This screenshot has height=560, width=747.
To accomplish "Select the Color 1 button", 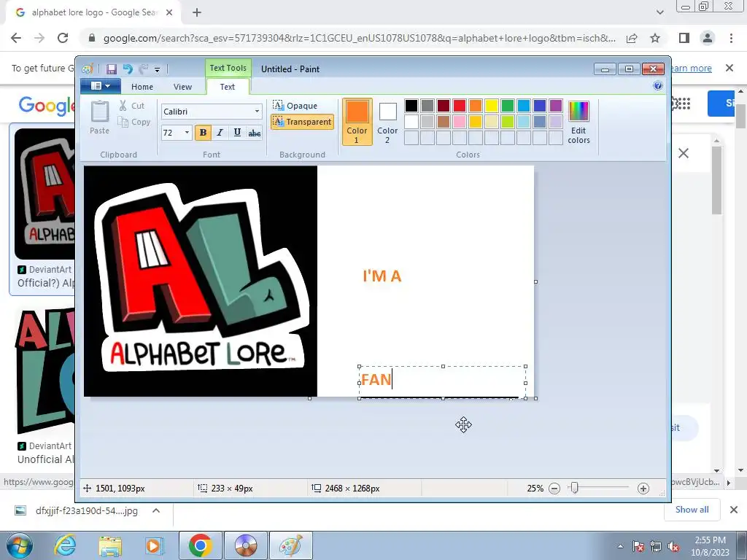I will tap(357, 122).
